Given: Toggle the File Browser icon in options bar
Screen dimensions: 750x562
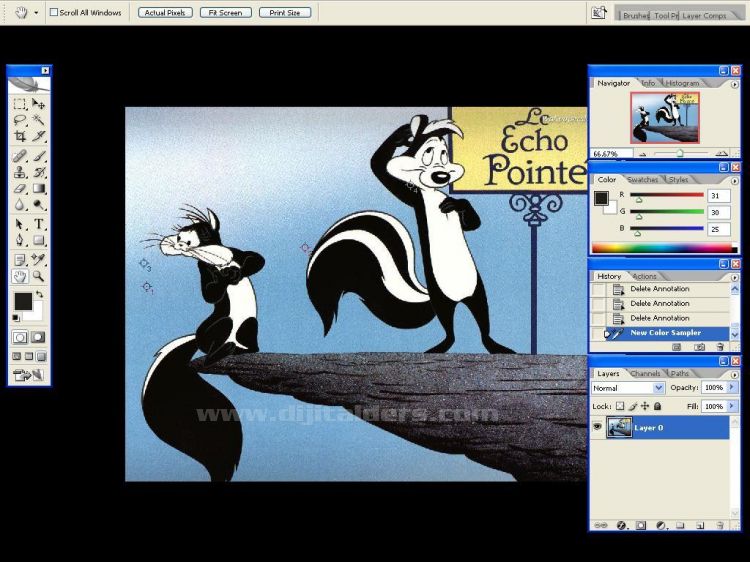Looking at the screenshot, I should tap(599, 12).
